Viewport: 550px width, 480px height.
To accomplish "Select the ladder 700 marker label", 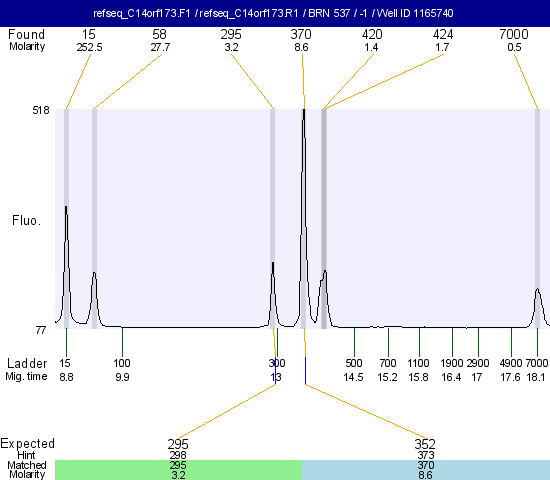I will [x=388, y=363].
